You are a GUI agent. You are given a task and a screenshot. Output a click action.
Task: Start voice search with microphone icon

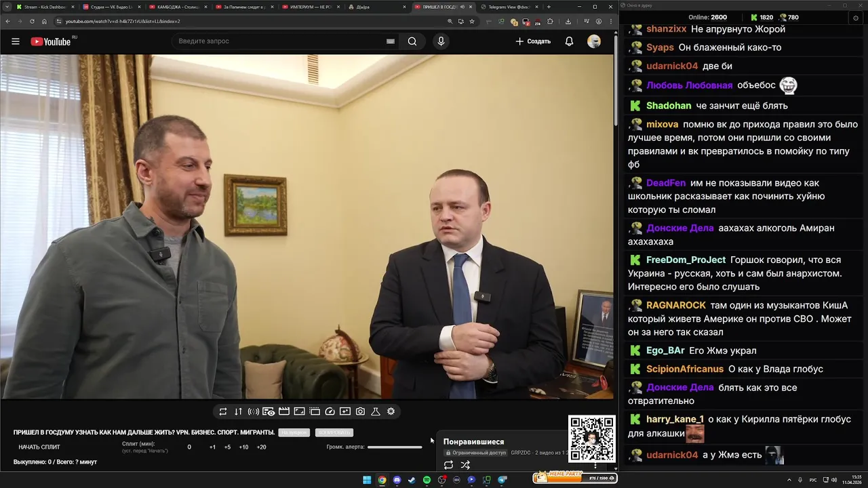click(441, 41)
